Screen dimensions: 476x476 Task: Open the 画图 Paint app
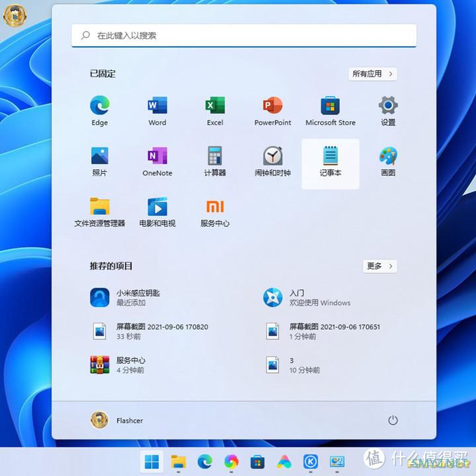click(x=388, y=161)
